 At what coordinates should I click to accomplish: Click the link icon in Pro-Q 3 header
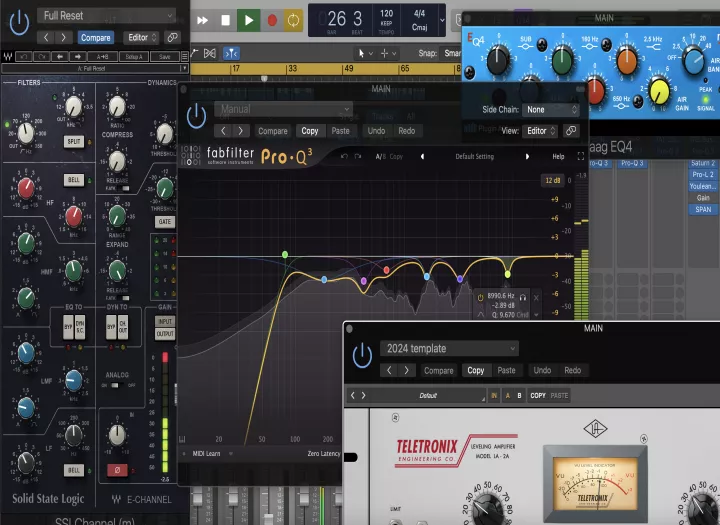pos(571,131)
